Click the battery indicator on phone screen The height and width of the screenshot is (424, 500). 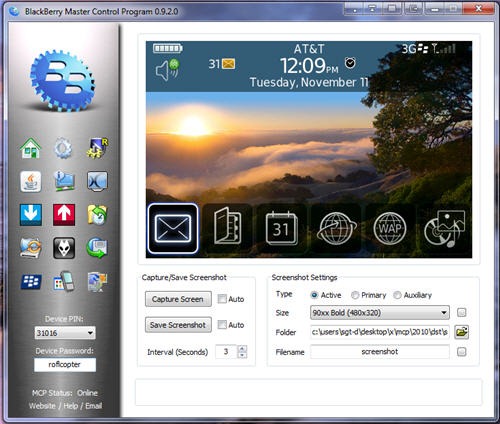click(x=168, y=49)
